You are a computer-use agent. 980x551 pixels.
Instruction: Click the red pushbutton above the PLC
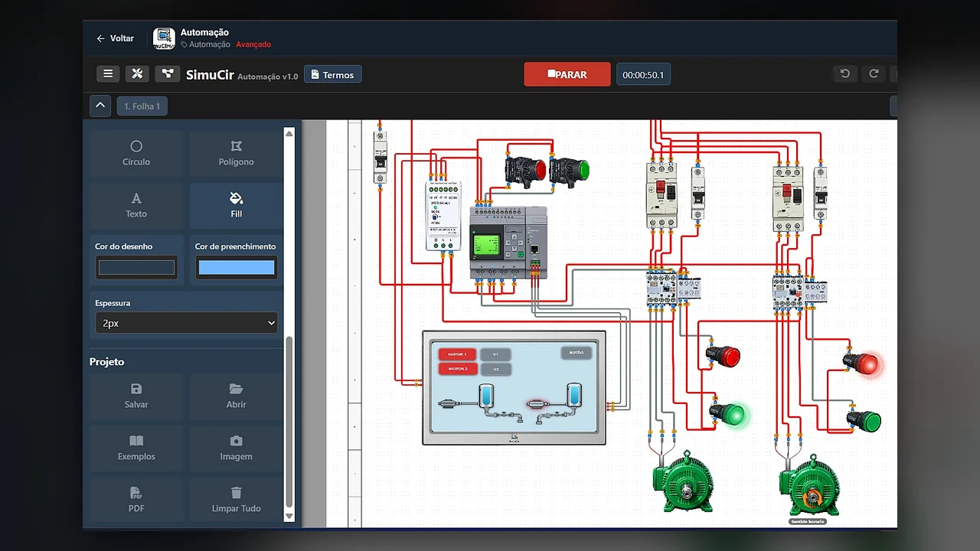527,169
